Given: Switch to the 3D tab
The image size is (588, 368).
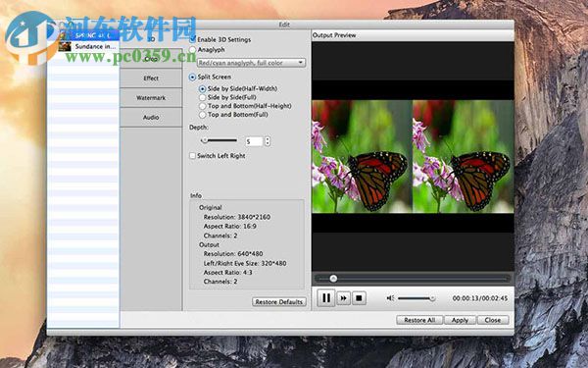Looking at the screenshot, I should 151,39.
